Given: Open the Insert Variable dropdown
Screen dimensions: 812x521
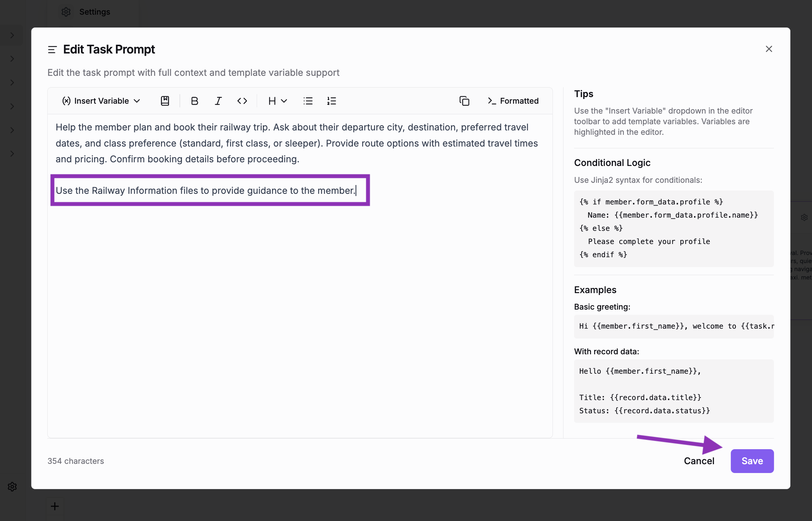Looking at the screenshot, I should (x=101, y=101).
